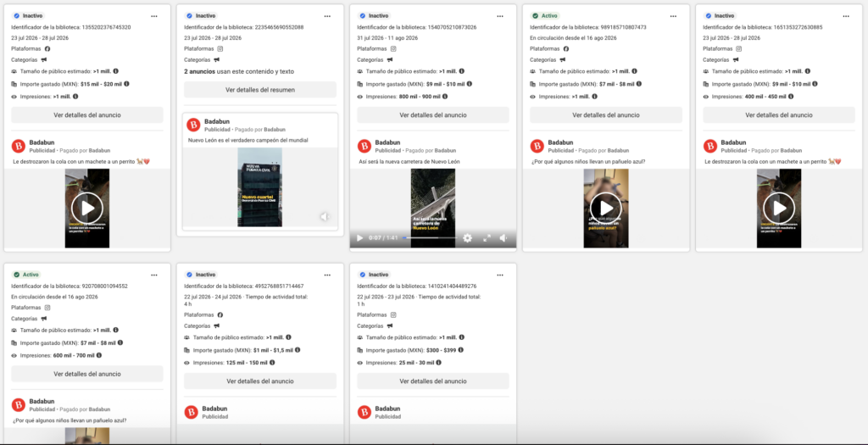Click Ver detalles del resumen button
The width and height of the screenshot is (868, 445).
click(260, 90)
